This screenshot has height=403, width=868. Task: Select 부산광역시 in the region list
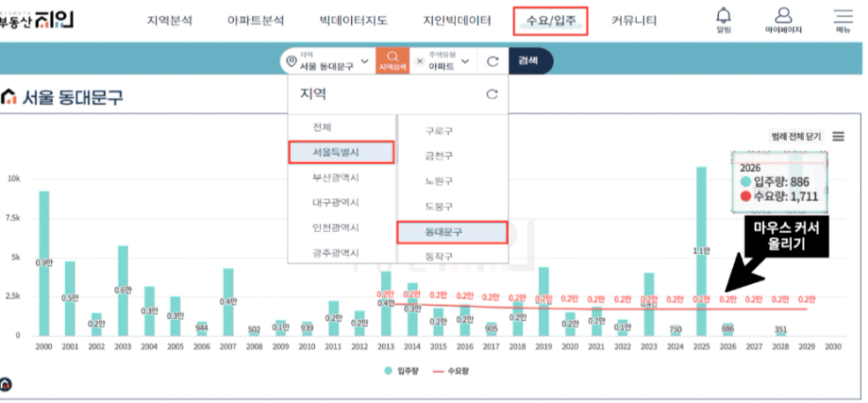335,178
